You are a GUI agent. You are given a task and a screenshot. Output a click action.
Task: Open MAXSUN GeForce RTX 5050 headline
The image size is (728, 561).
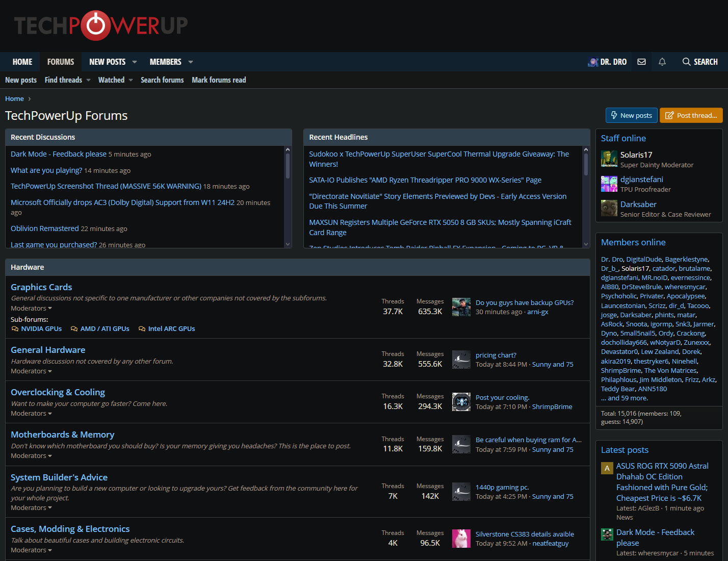[x=440, y=227]
